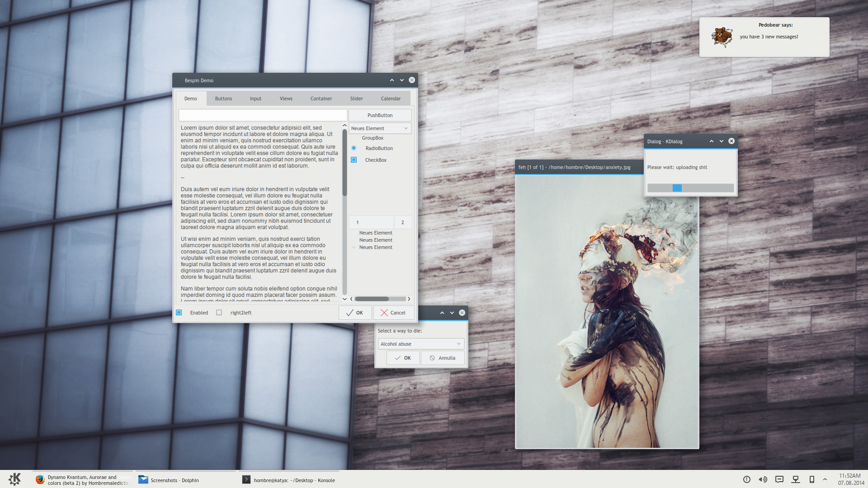This screenshot has height=488, width=868.
Task: Click the Annulla button
Action: pos(443,358)
